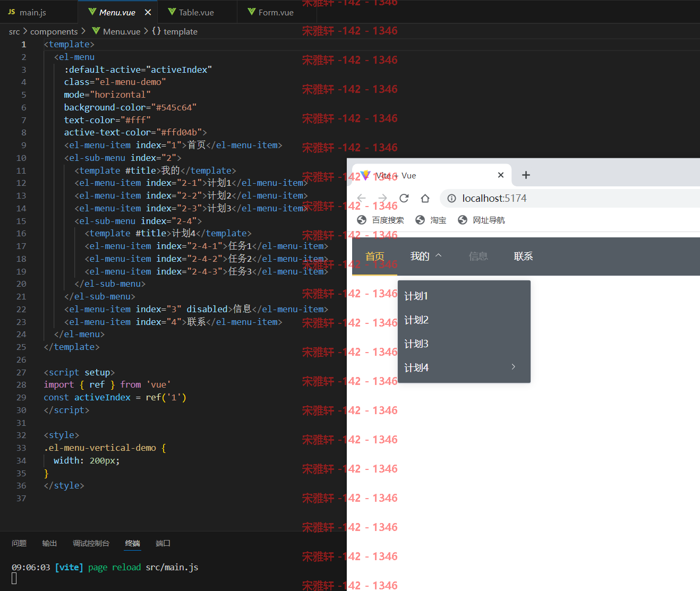Reload the browser page
Screen dimensions: 700x591
[404, 198]
